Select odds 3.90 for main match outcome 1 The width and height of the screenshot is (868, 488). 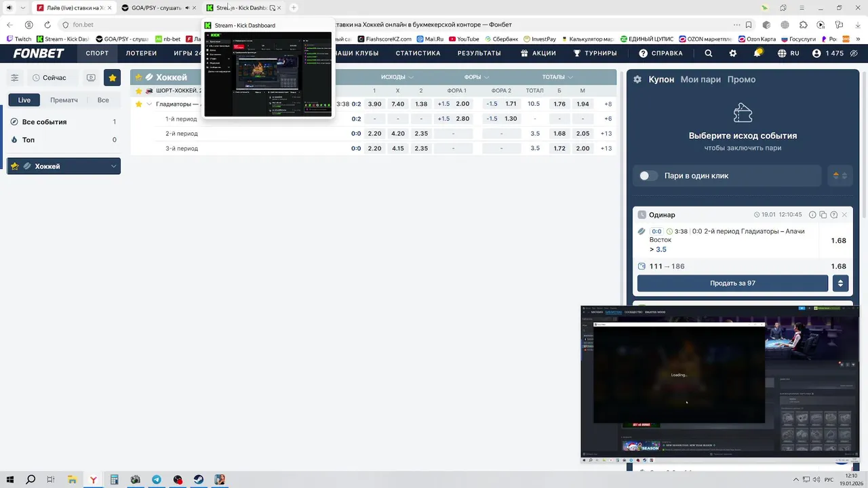374,104
